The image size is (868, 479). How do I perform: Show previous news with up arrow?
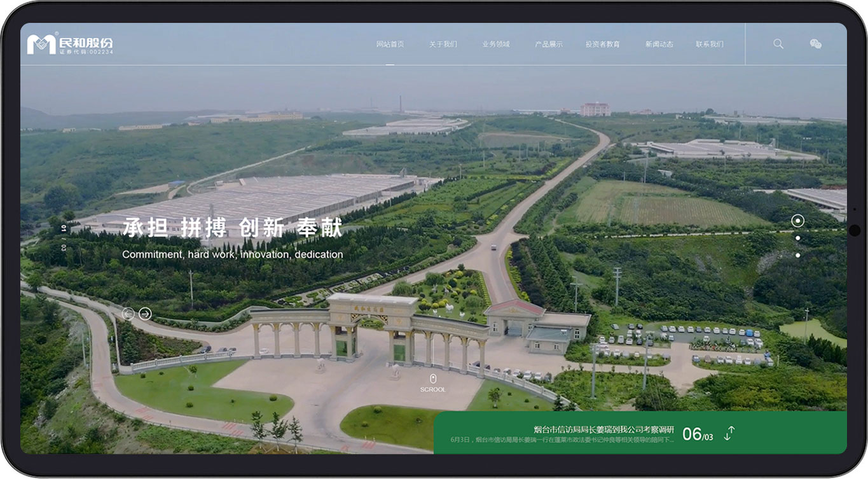(x=733, y=429)
